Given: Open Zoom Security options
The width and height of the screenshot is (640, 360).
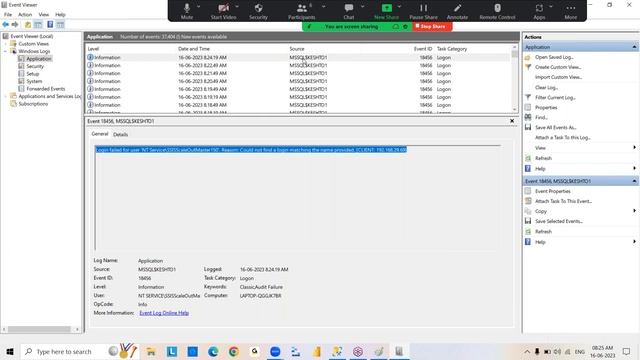Looking at the screenshot, I should pos(258,11).
